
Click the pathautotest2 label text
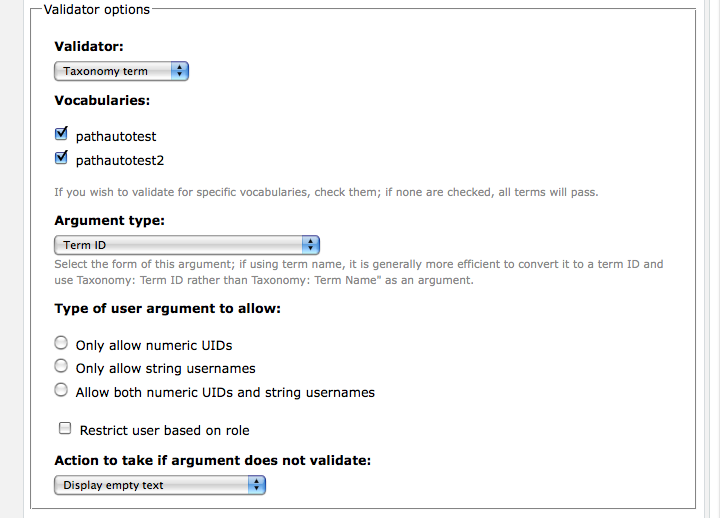(119, 160)
